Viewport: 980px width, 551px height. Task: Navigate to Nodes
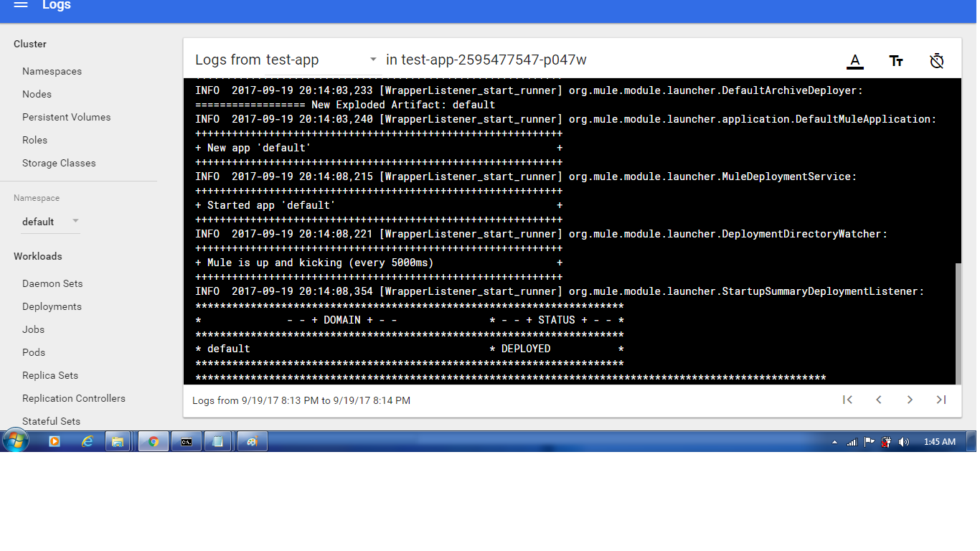(x=37, y=94)
